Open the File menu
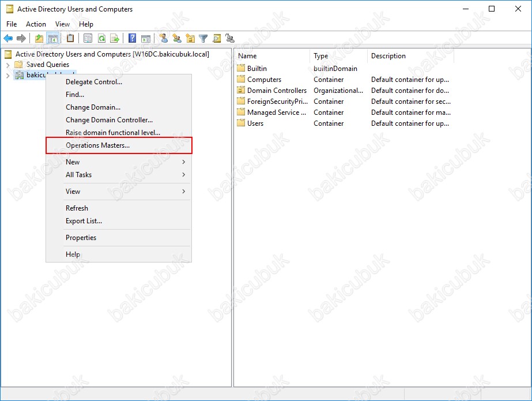Screen dimensions: 532x401 click(x=12, y=24)
